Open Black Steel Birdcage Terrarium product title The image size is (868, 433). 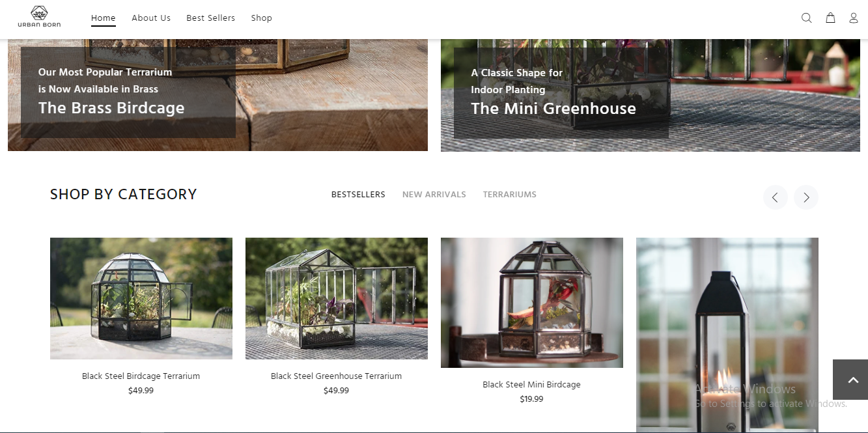141,376
